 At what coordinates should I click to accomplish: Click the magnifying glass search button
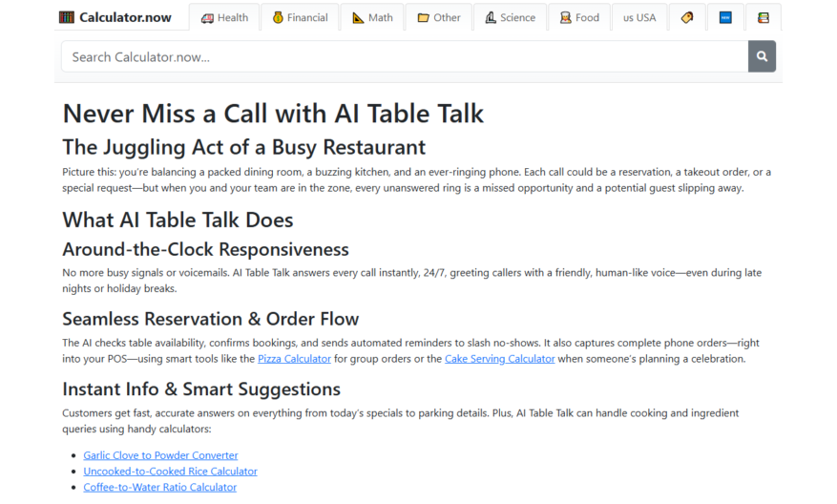tap(762, 56)
